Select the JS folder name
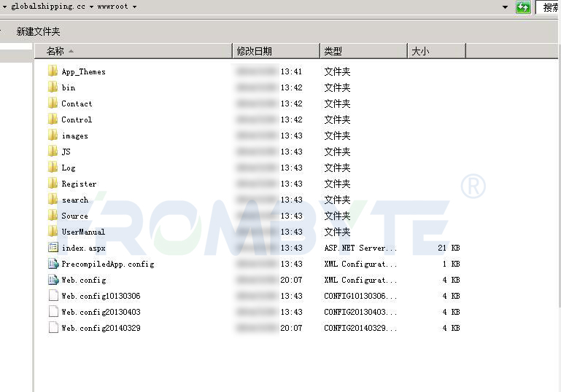Screen dimensions: 561x392 (66, 152)
